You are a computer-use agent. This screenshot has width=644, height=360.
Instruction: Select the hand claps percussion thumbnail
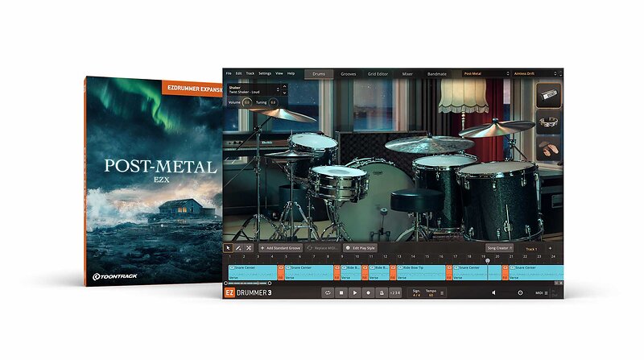click(x=549, y=150)
